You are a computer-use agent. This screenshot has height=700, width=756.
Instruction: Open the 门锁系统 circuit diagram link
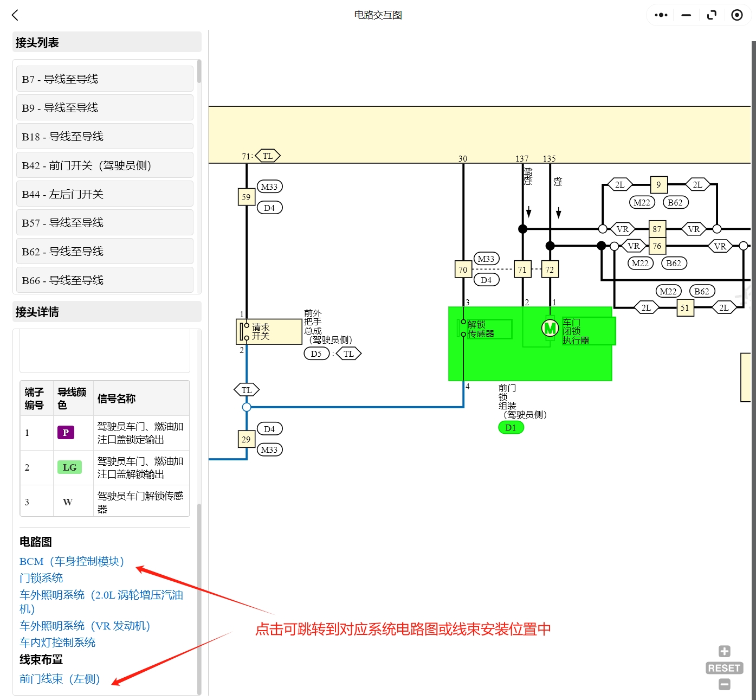tap(41, 578)
